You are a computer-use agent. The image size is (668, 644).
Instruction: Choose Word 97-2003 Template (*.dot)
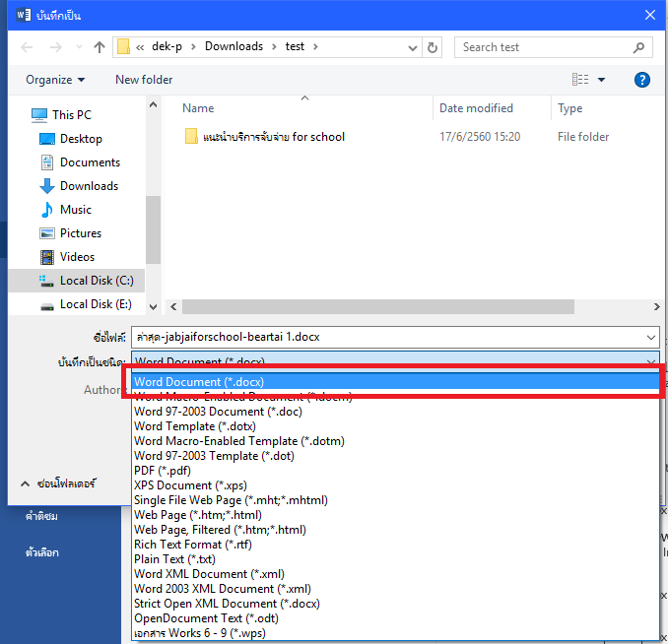396,456
